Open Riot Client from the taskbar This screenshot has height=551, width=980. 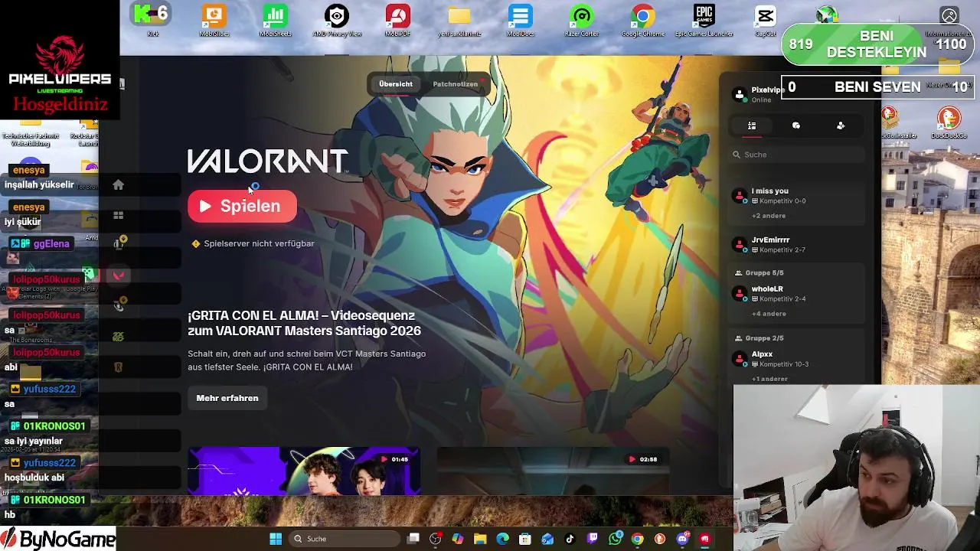click(704, 539)
